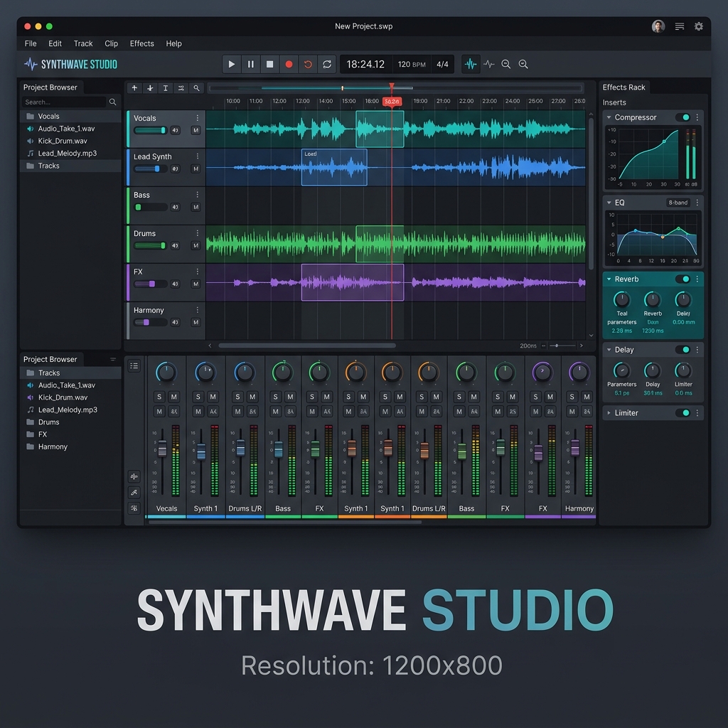Image resolution: width=728 pixels, height=728 pixels.
Task: Open the list menu icon in title bar
Action: tap(679, 26)
